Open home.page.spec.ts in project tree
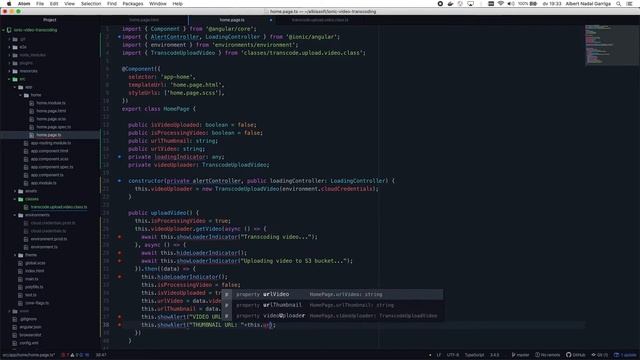640x360 pixels. 53,127
